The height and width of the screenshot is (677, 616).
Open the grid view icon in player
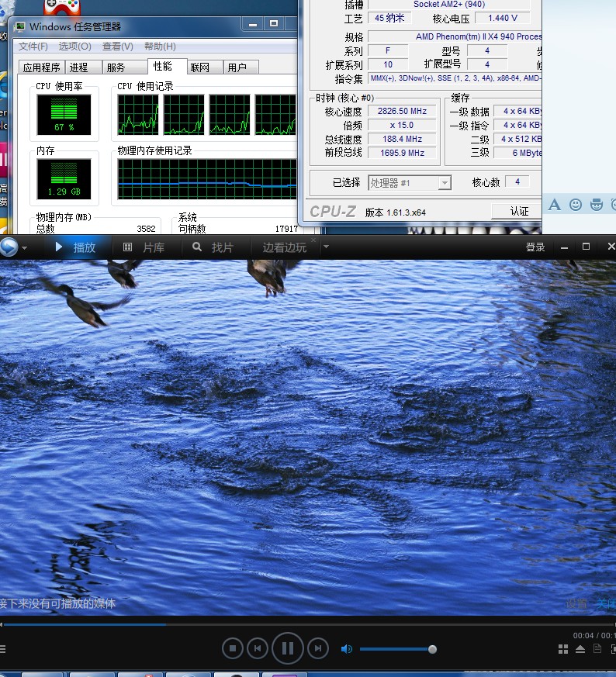[x=563, y=649]
